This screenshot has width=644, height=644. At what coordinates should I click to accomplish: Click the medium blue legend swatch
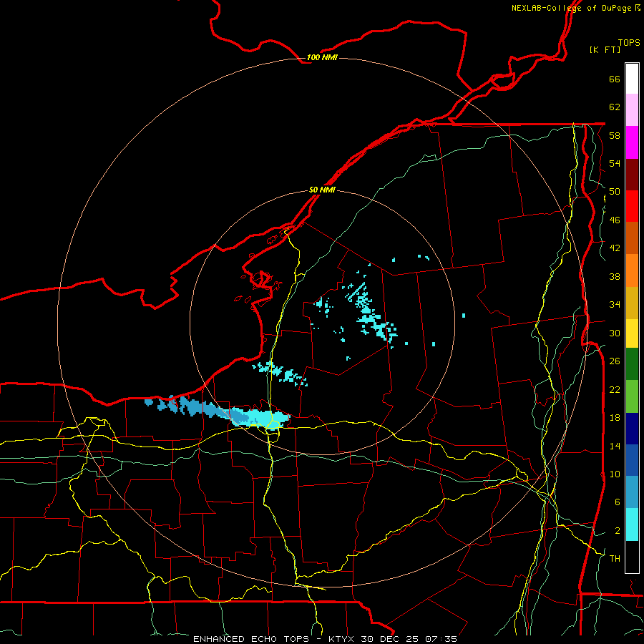click(632, 460)
